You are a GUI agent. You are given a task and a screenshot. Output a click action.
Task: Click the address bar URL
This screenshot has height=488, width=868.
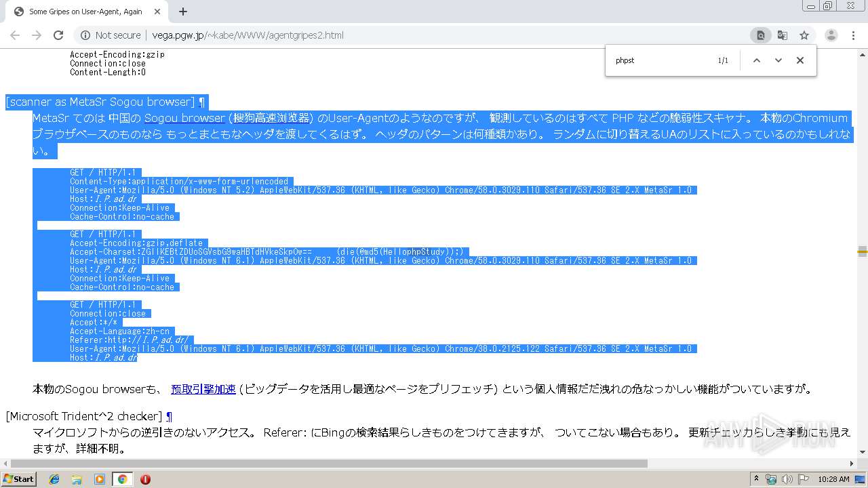coord(248,35)
